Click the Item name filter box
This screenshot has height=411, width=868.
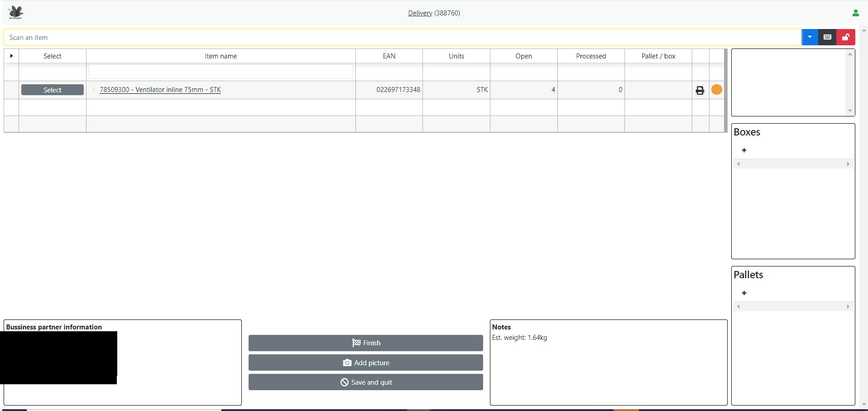point(221,72)
